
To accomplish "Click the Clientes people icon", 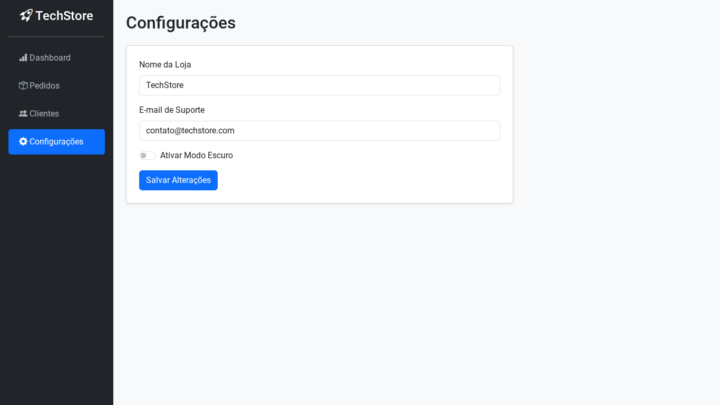I will point(23,114).
